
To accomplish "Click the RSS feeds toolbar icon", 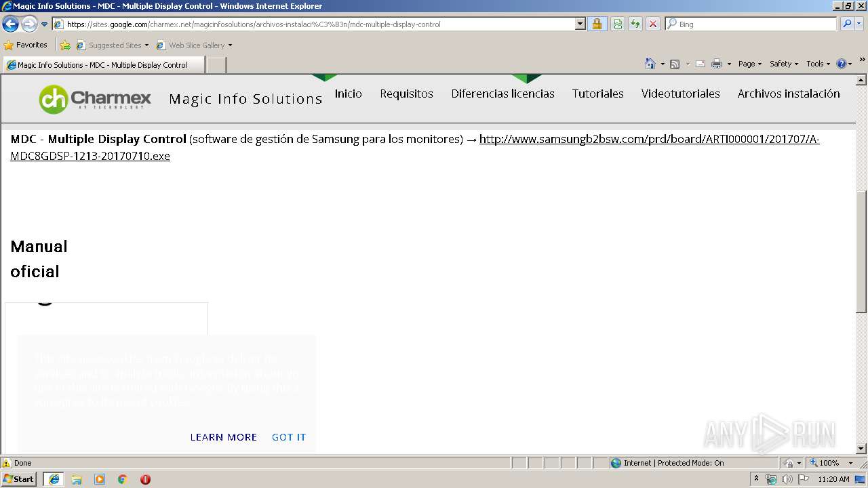I will (675, 64).
